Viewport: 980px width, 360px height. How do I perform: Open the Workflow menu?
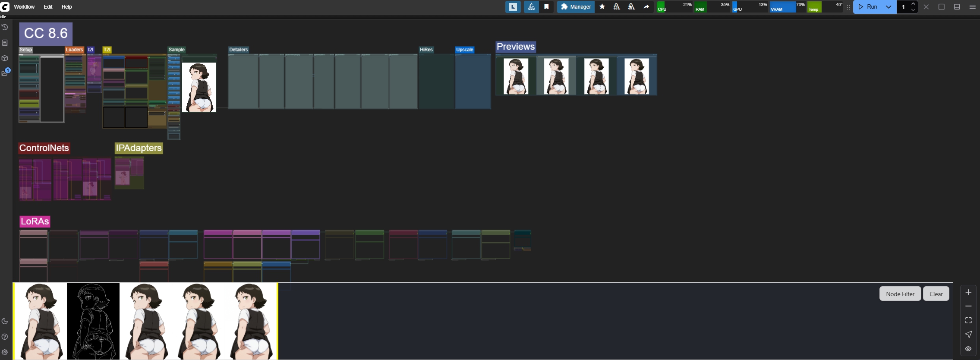(24, 7)
